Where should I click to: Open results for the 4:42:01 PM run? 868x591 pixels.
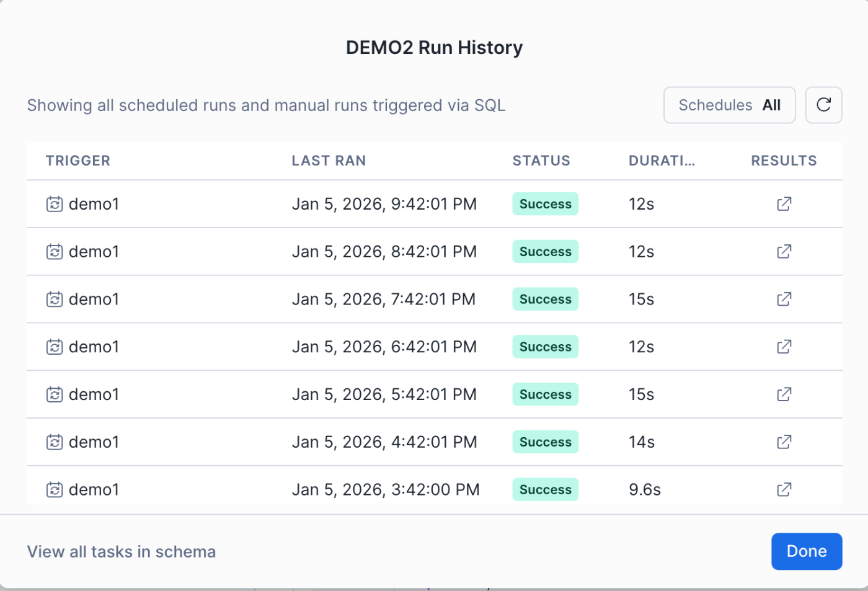point(784,442)
